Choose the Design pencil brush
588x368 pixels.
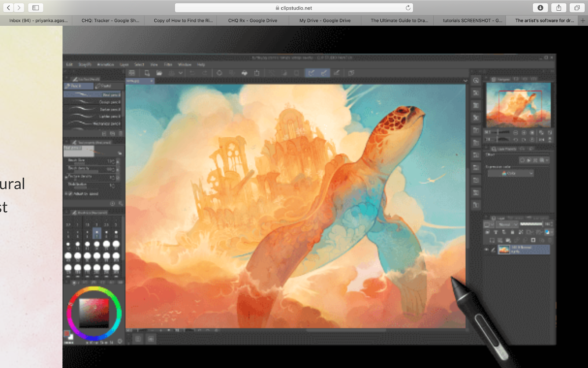(92, 102)
